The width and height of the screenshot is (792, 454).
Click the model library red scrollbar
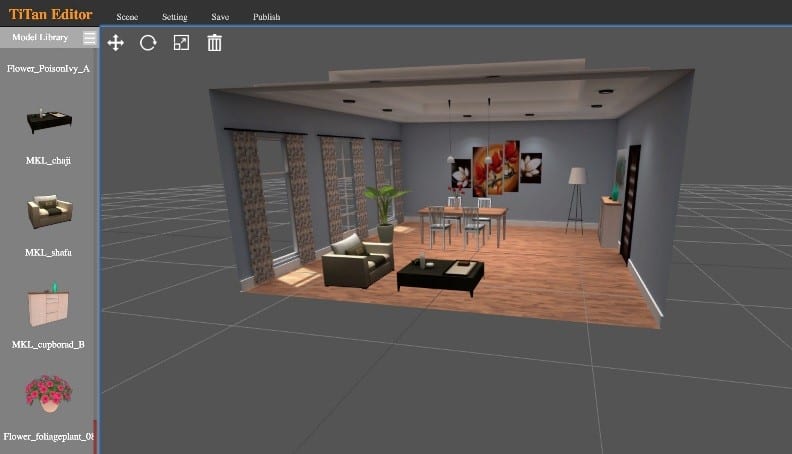pos(94,436)
